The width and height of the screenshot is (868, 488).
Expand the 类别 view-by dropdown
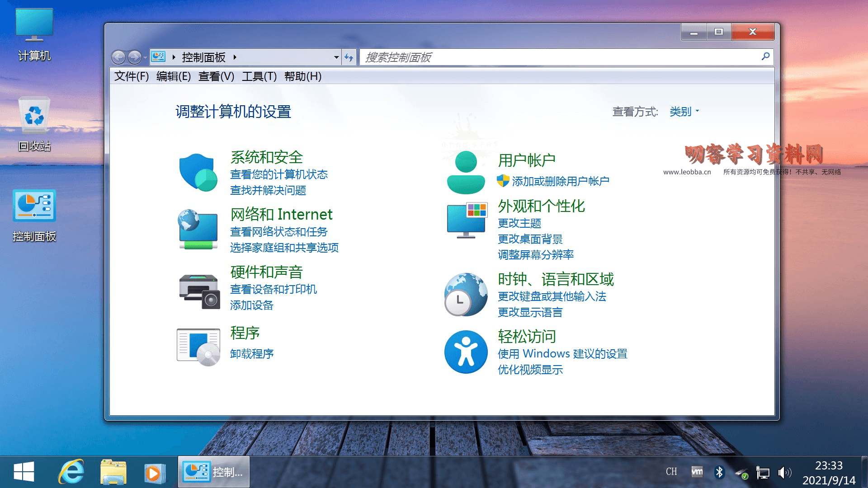pos(684,112)
